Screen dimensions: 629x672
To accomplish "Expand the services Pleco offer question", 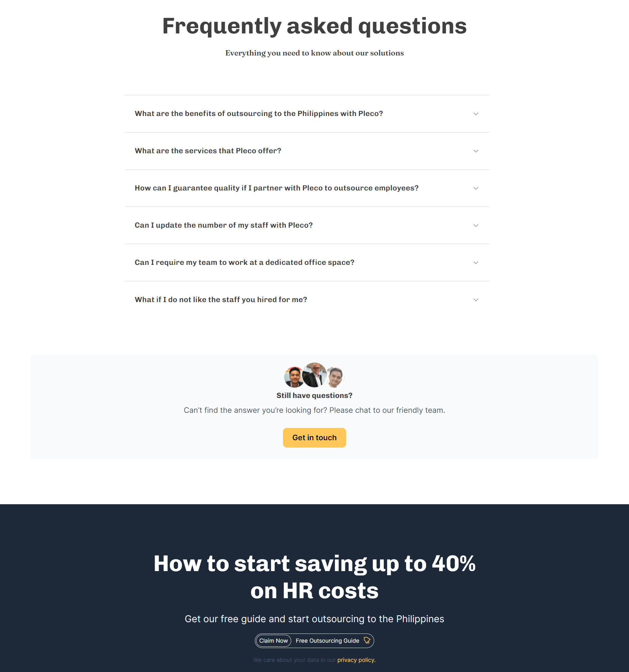I will [476, 151].
